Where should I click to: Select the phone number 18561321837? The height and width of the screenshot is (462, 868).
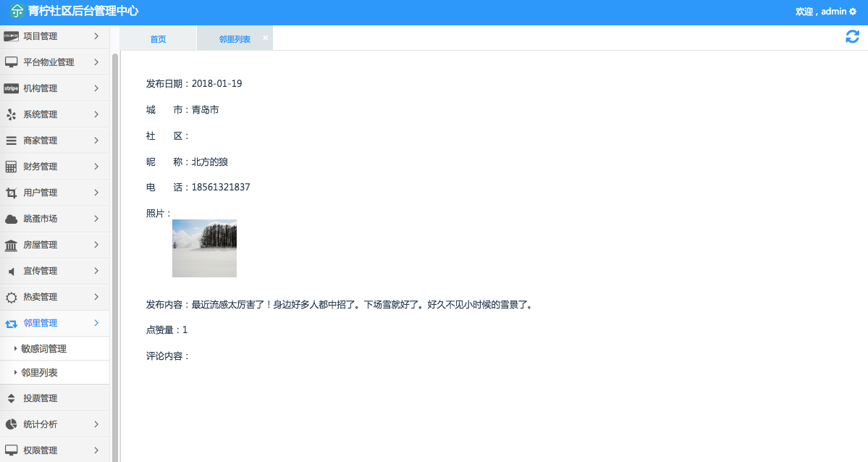click(221, 188)
